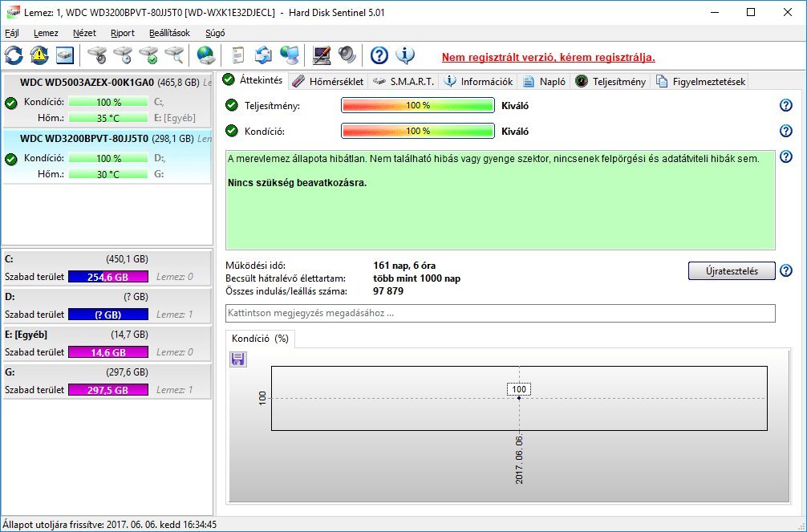Click help icon beside Kondíció bar
Screen dimensions: 807x532
(786, 131)
